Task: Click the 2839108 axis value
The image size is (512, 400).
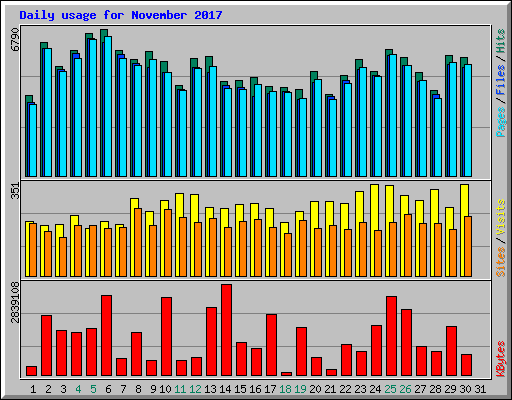Action: 15,303
